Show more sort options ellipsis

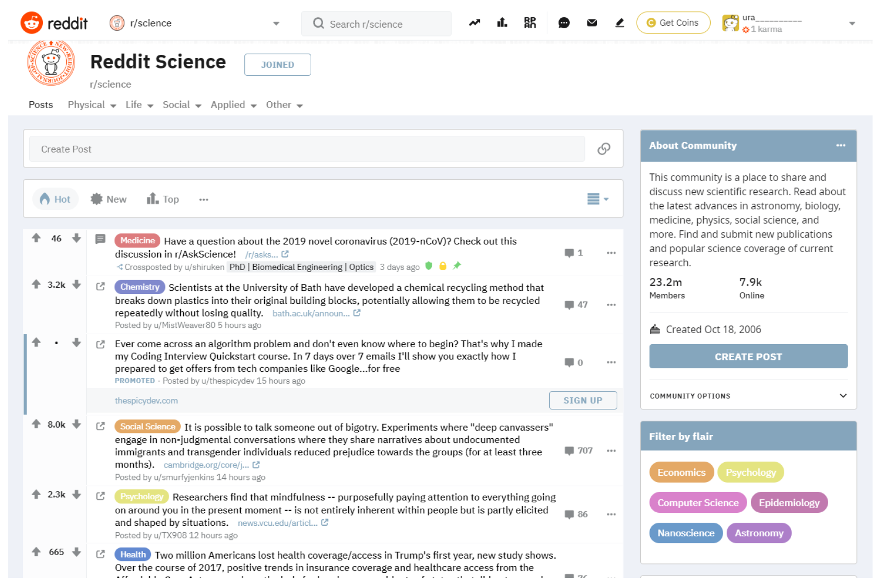[x=204, y=199]
